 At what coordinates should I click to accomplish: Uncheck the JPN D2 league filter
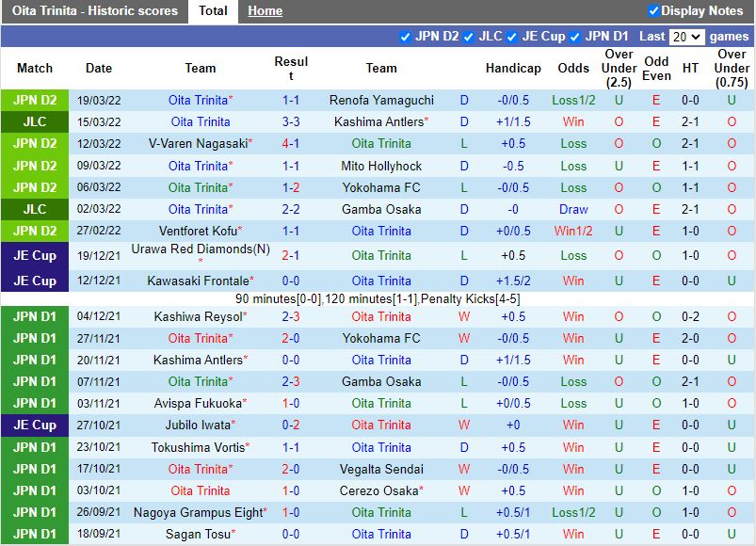pyautogui.click(x=406, y=37)
